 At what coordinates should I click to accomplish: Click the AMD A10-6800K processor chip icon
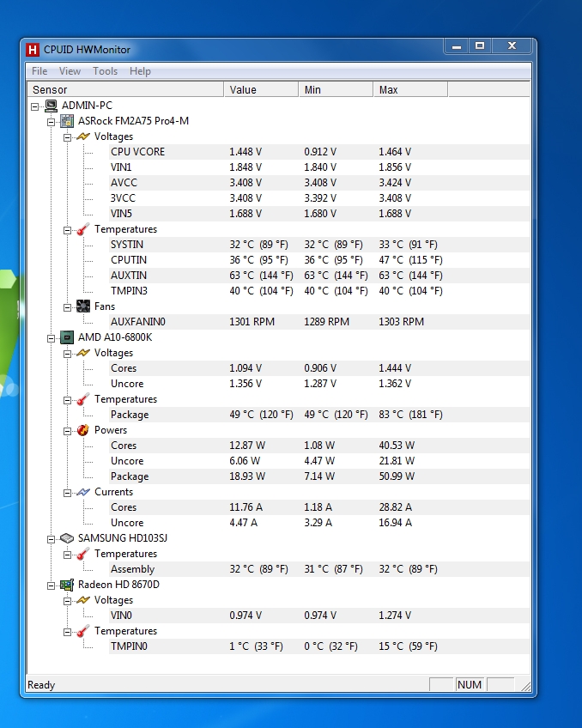[x=67, y=337]
